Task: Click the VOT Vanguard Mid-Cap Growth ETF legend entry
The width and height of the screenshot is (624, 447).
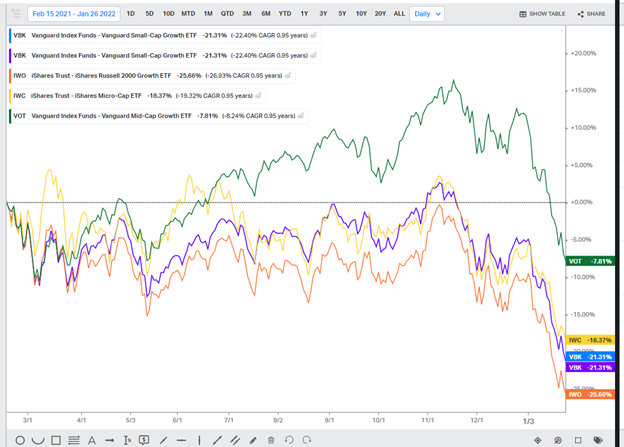Action: pyautogui.click(x=158, y=116)
